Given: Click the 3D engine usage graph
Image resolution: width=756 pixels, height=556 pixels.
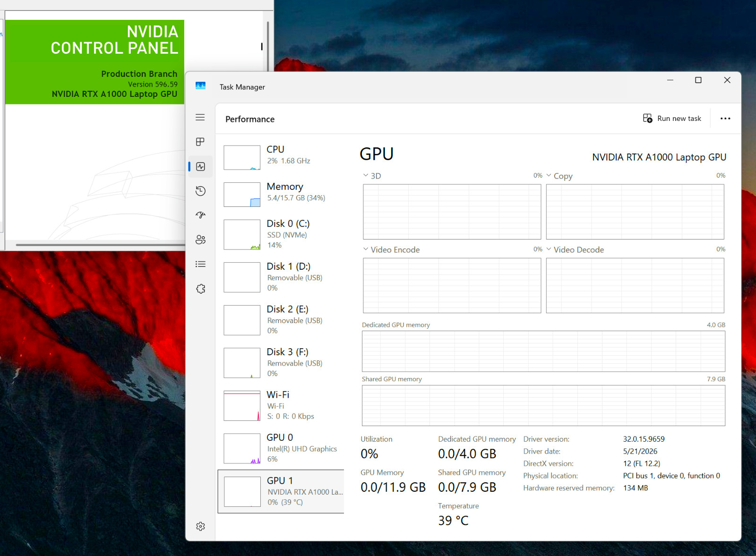Looking at the screenshot, I should pos(452,212).
